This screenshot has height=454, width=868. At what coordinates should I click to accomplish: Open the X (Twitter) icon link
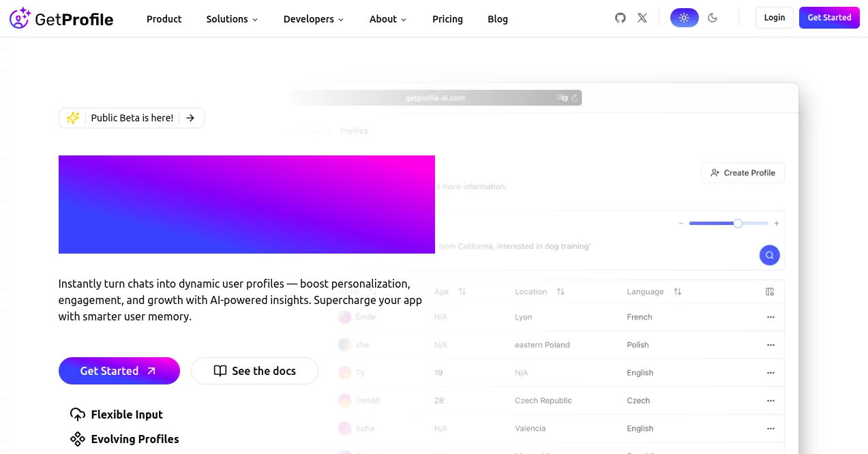[x=642, y=18]
